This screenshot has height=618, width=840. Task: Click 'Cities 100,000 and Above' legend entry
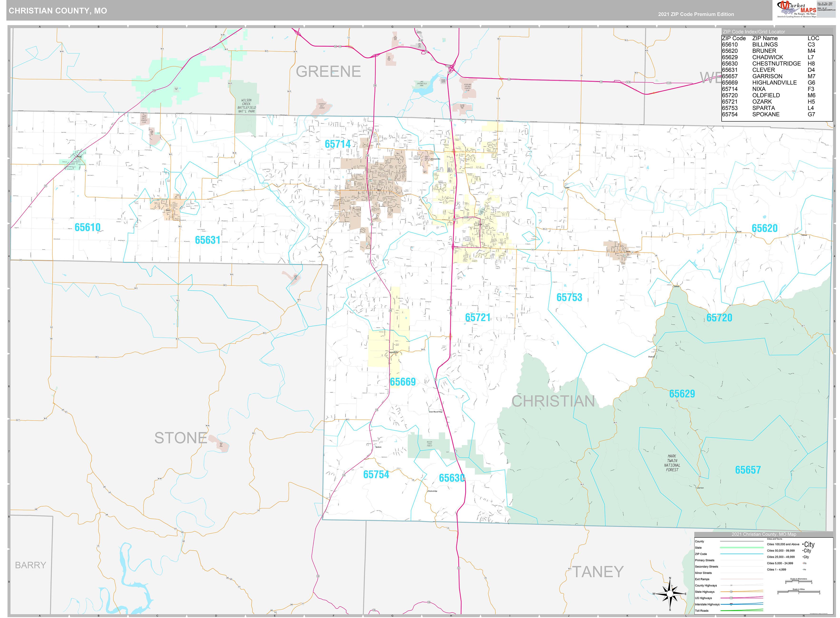point(783,545)
